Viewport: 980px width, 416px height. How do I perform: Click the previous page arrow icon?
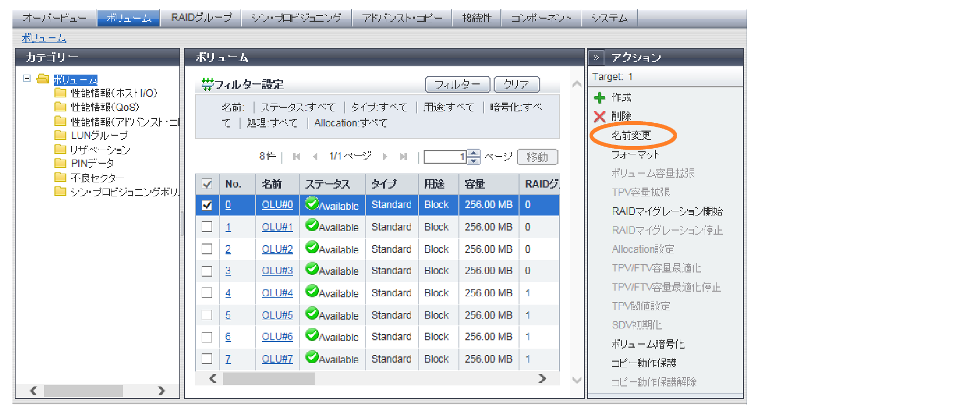tap(315, 156)
